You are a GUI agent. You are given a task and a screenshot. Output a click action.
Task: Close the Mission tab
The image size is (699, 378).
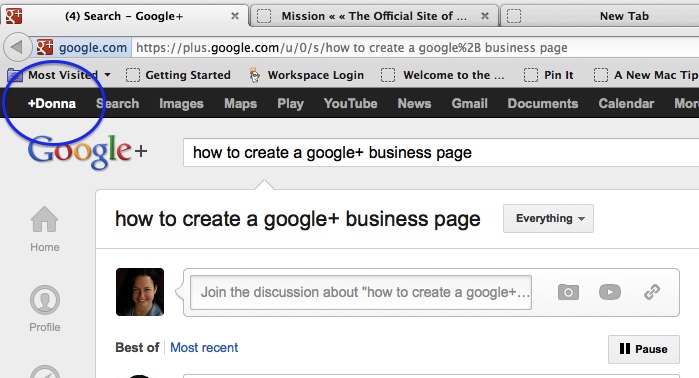pos(485,16)
